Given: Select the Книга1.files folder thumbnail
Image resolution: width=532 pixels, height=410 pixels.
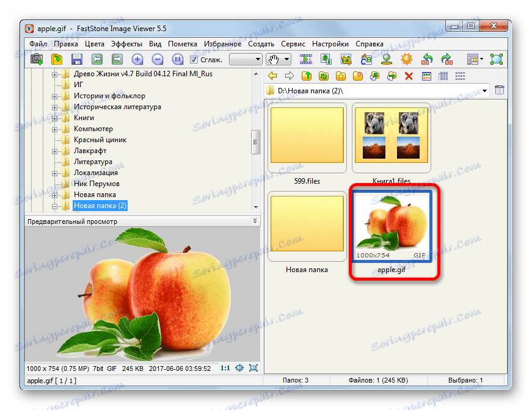Looking at the screenshot, I should pyautogui.click(x=392, y=138).
